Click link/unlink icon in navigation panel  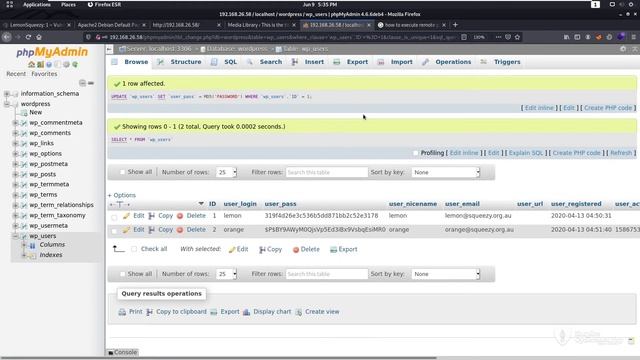click(x=91, y=83)
